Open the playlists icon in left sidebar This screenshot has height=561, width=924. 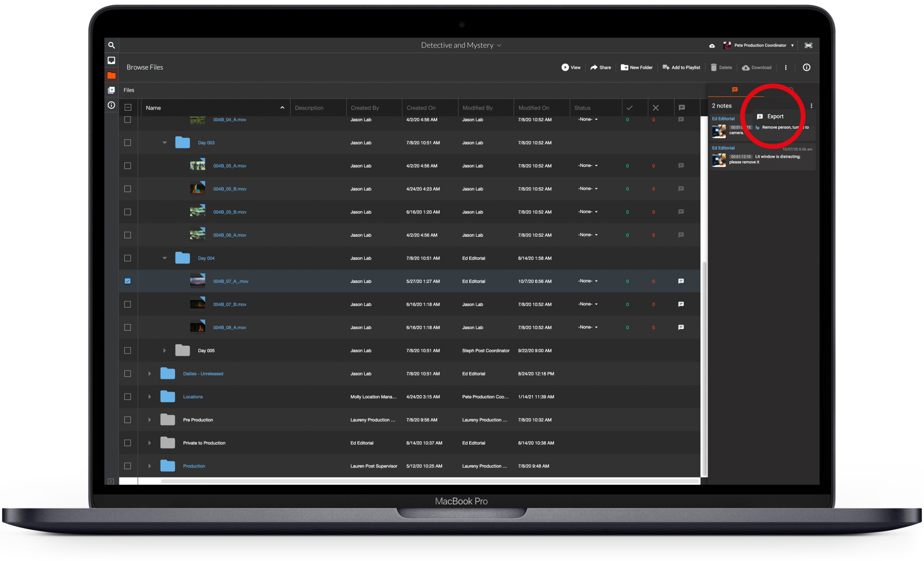111,90
